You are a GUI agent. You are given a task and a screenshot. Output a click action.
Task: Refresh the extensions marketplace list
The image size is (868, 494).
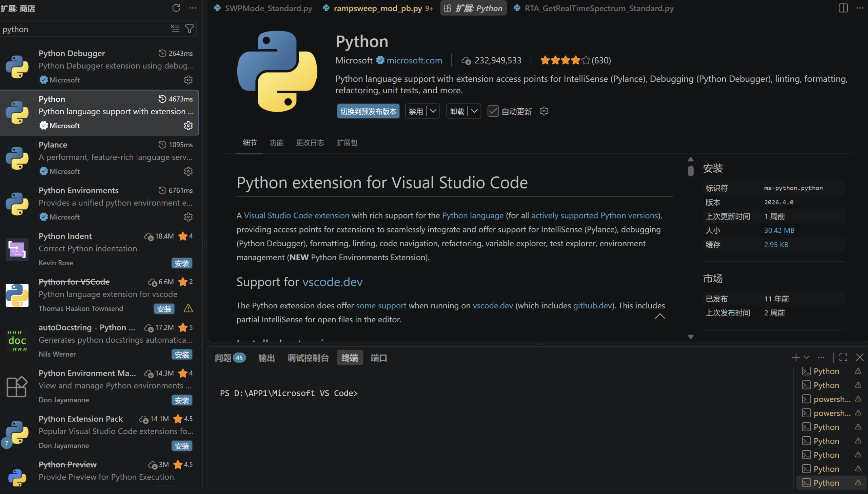pos(176,8)
